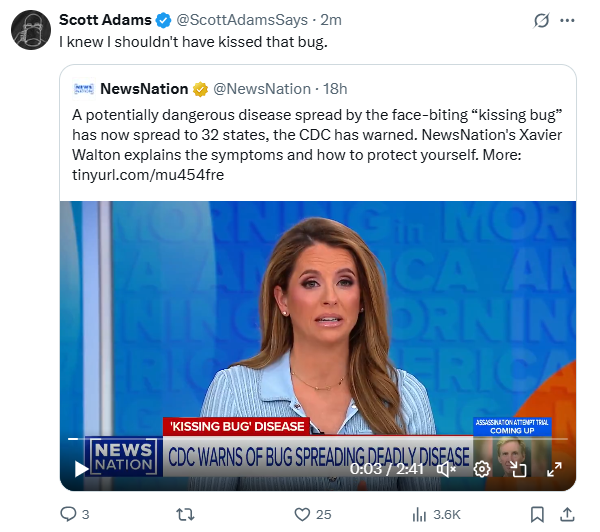
Task: Open the three-dot more options menu
Action: (x=567, y=20)
